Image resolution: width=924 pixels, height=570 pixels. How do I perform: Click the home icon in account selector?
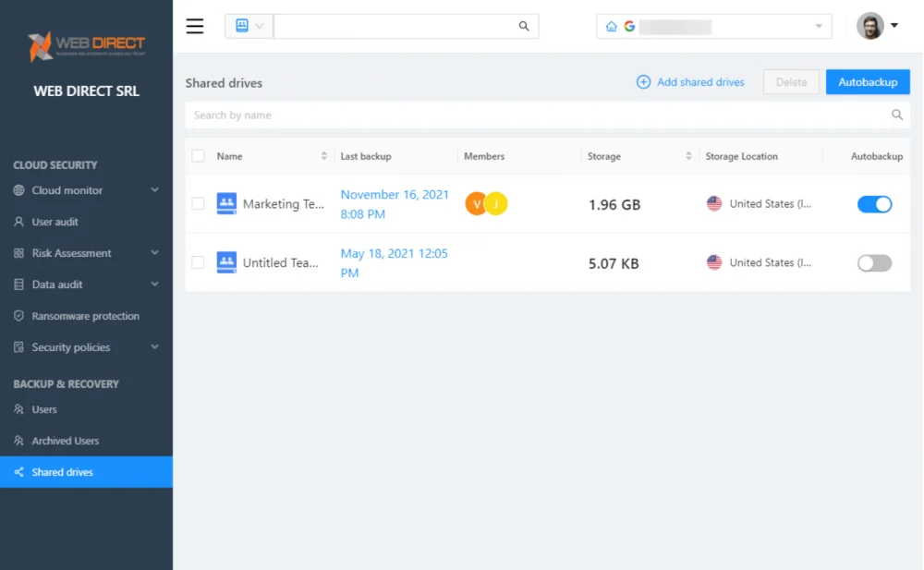pyautogui.click(x=611, y=27)
